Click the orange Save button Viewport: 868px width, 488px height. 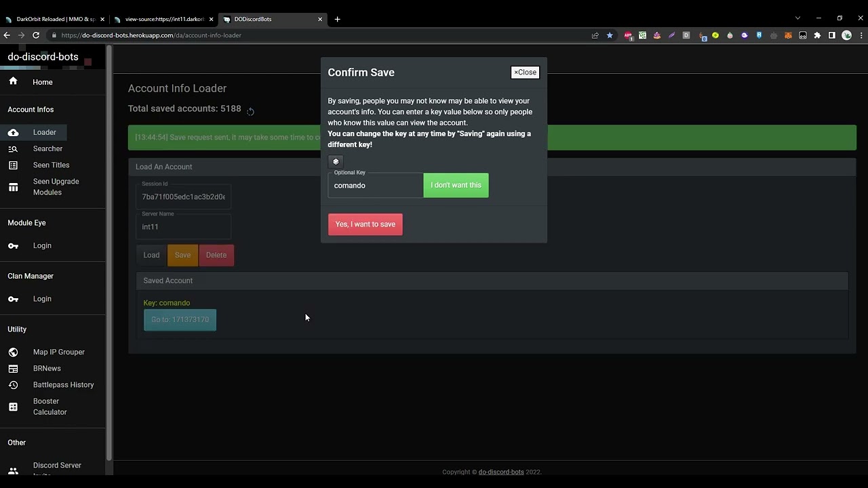(x=182, y=255)
